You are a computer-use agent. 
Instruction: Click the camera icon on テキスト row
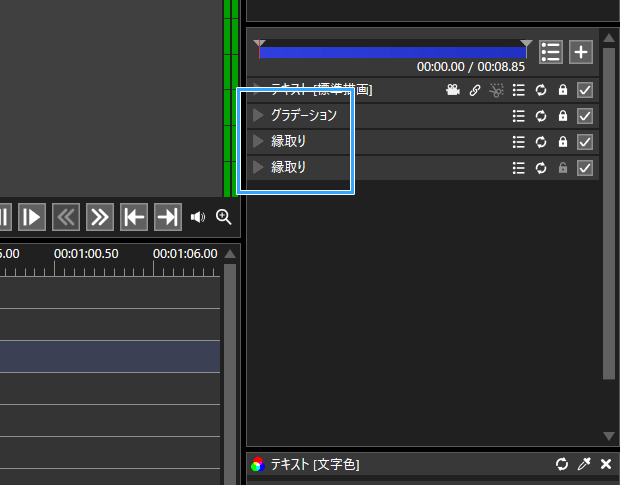point(453,90)
